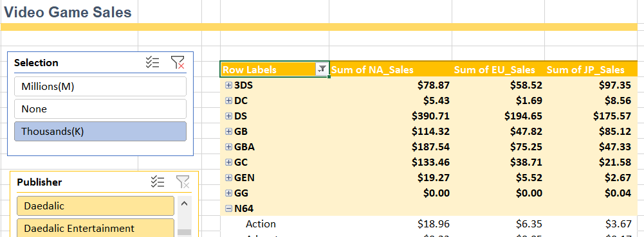This screenshot has width=644, height=237.
Task: Click Publisher slicer scroll up arrow
Action: (185, 203)
